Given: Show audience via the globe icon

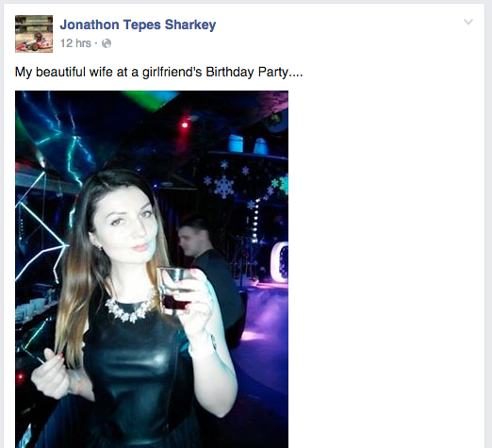Looking at the screenshot, I should point(107,43).
